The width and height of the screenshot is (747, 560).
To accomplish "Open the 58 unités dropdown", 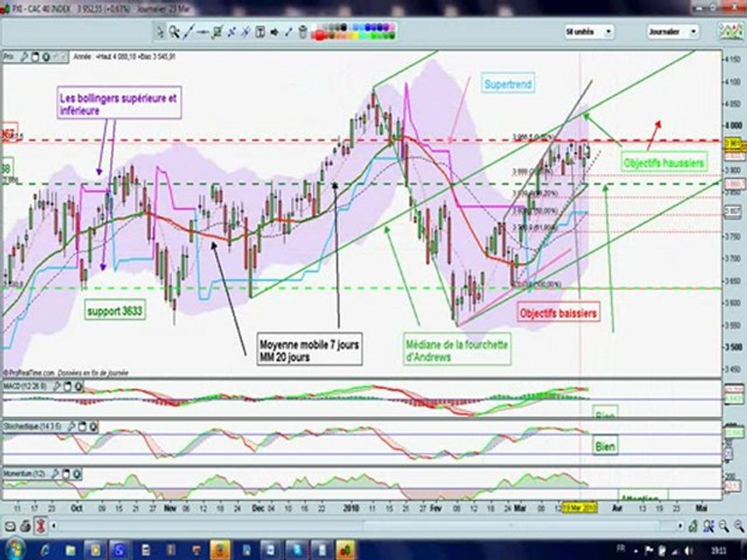I will point(589,32).
